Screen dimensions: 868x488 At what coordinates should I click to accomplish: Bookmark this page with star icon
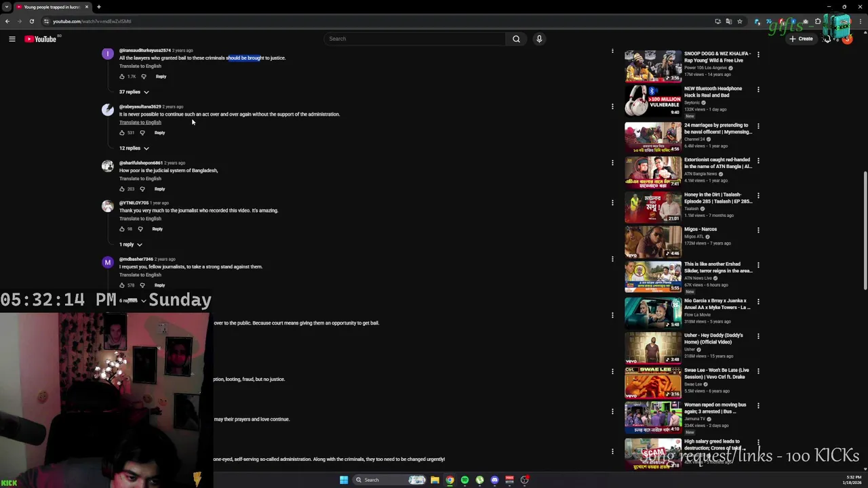(740, 21)
